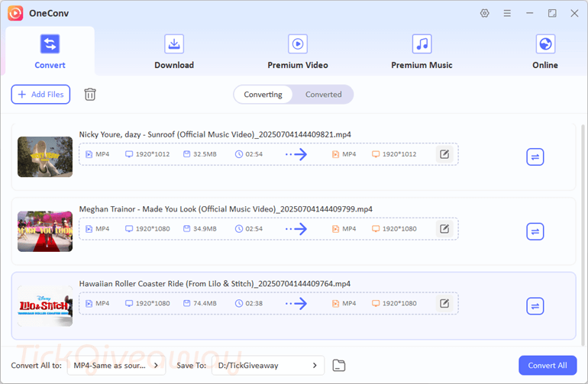588x384 pixels.
Task: Click the Hawaiian Roller Coaster file name
Action: (x=215, y=284)
